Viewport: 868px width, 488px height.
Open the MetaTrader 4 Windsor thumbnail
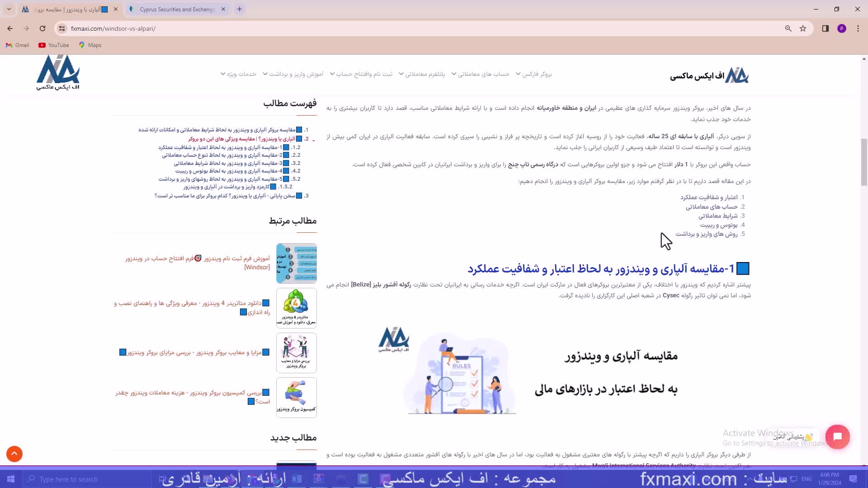pyautogui.click(x=296, y=308)
